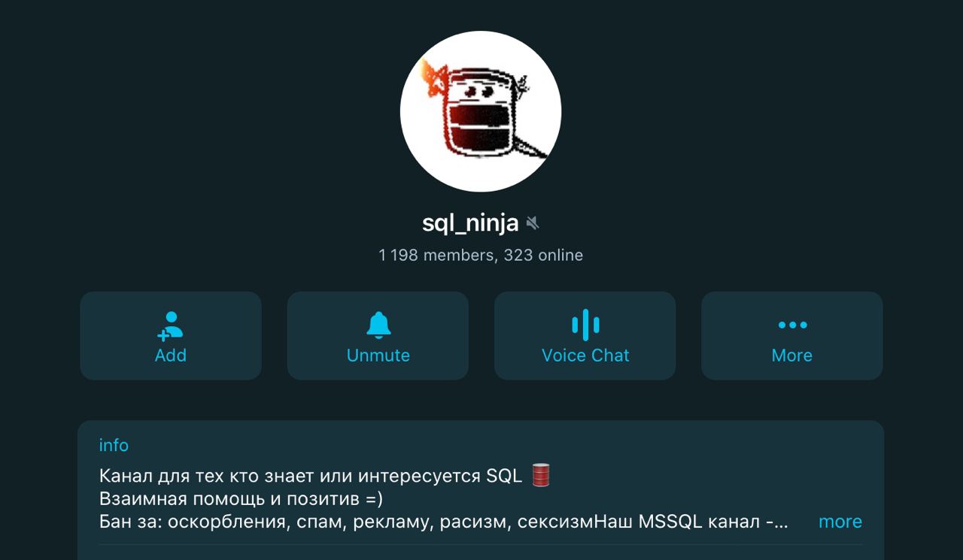Toggle notifications with the Unmute label
Viewport: 963px width, 560px height.
378,356
